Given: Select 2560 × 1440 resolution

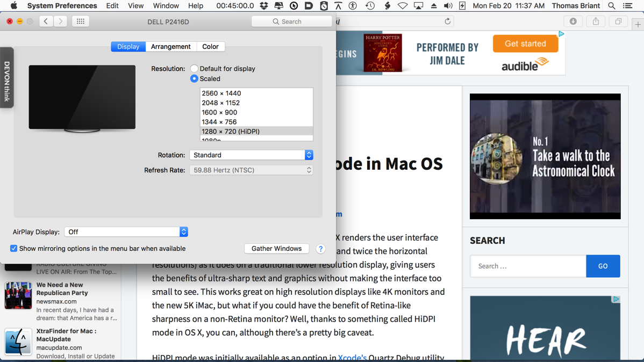Looking at the screenshot, I should click(256, 93).
